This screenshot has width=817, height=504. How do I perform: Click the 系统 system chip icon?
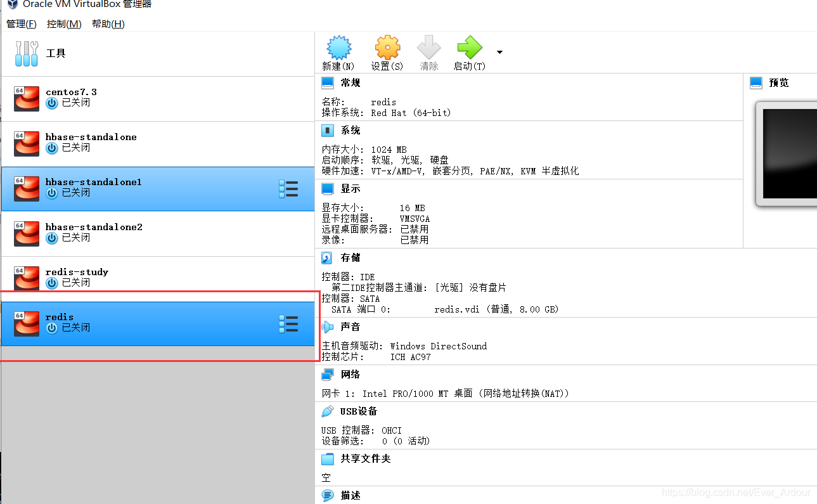click(x=328, y=131)
